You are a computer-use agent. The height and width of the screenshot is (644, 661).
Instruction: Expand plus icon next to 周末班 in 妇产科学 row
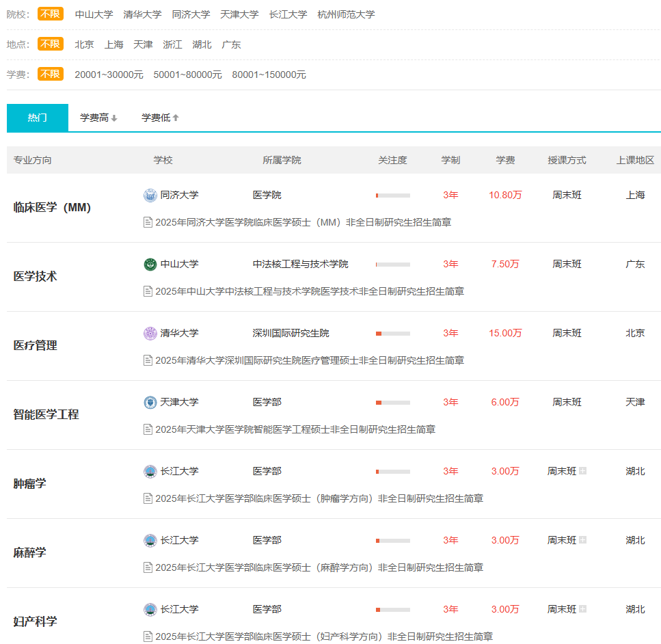point(582,608)
